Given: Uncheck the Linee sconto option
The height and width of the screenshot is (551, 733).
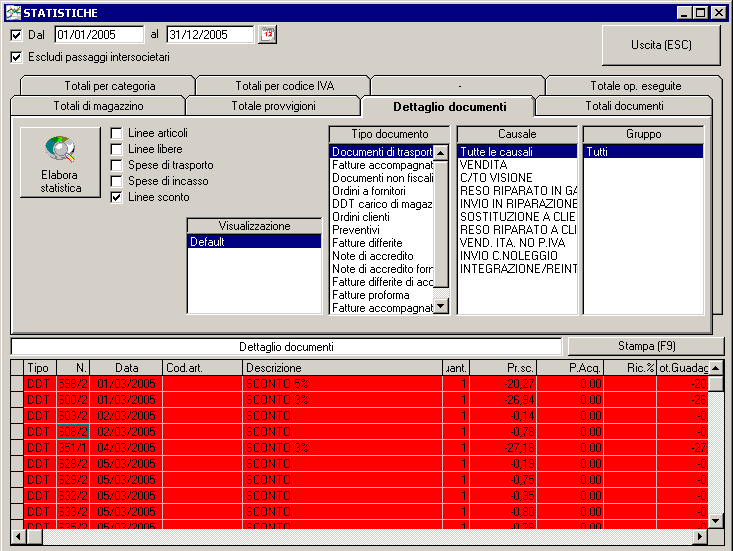Looking at the screenshot, I should pyautogui.click(x=117, y=197).
